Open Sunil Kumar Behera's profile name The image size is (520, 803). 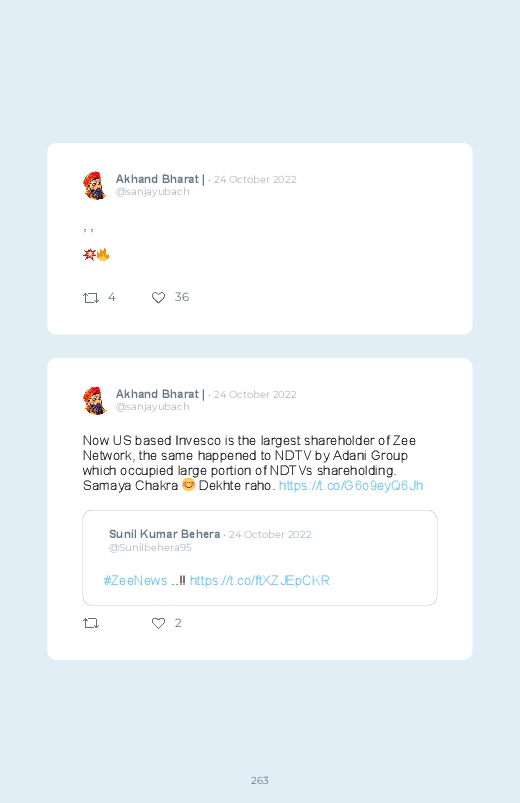(x=164, y=534)
